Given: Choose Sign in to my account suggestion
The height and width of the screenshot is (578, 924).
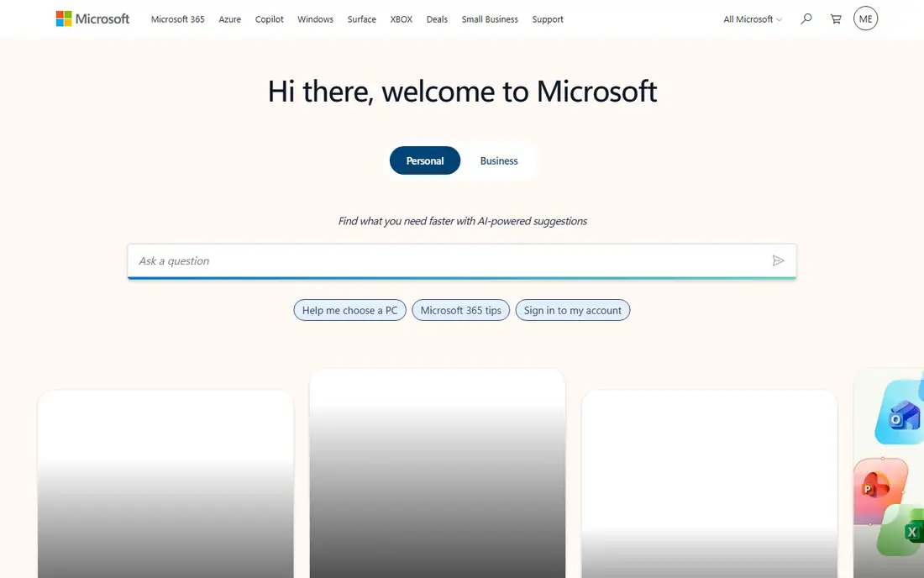Looking at the screenshot, I should pos(573,310).
